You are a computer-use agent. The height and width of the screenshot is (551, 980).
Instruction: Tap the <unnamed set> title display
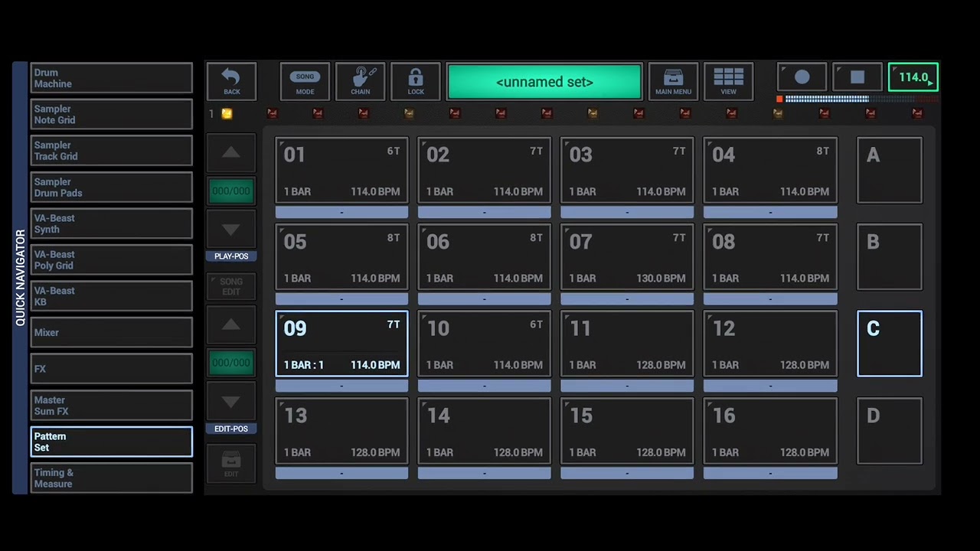544,82
